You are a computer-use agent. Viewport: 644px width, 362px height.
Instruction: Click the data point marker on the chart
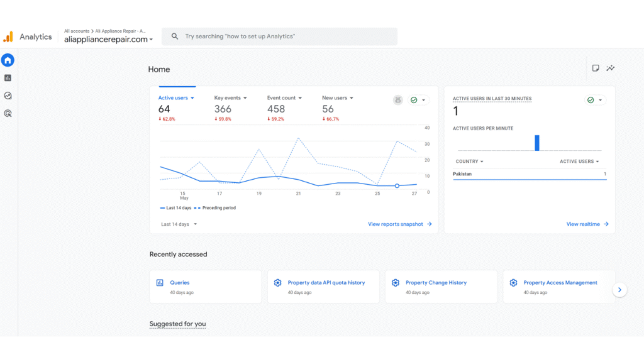coord(397,186)
